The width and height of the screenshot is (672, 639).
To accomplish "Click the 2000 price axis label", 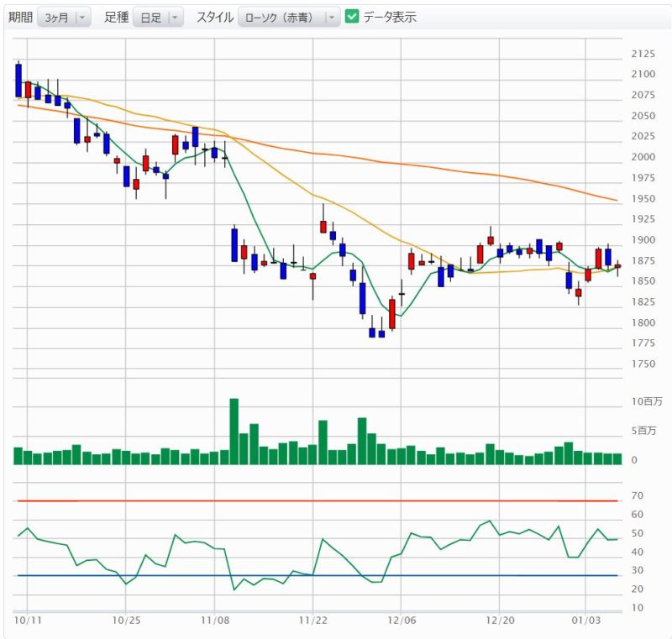I will (643, 157).
